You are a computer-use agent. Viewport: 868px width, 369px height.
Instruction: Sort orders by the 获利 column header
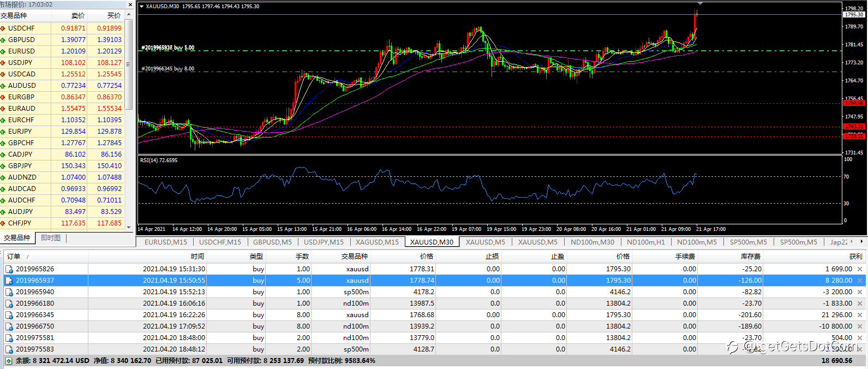pyautogui.click(x=855, y=256)
